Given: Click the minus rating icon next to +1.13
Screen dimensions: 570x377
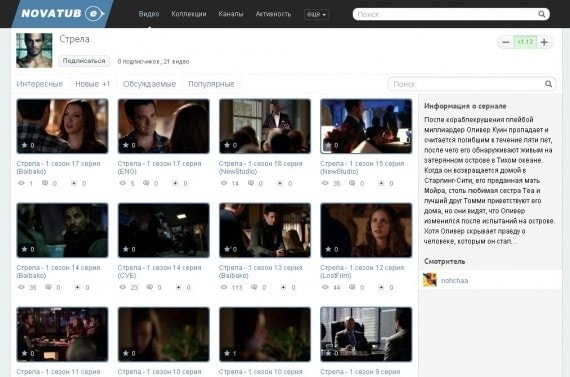Looking at the screenshot, I should tap(505, 42).
